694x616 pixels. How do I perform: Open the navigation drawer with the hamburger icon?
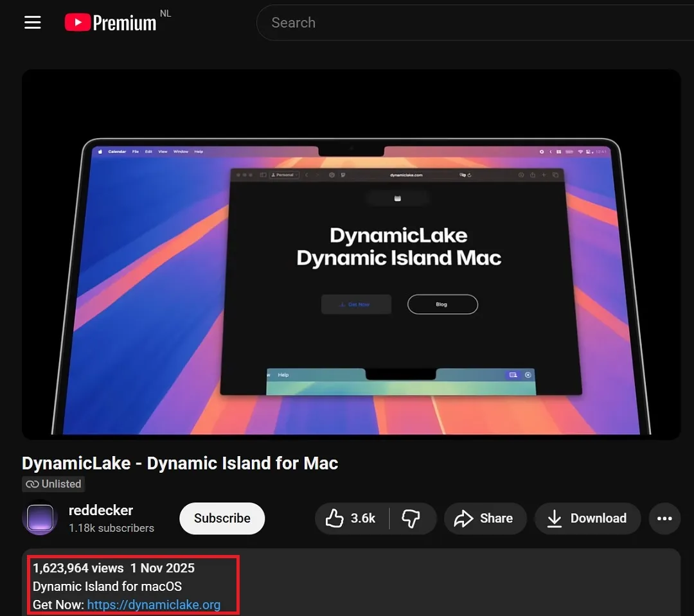[x=32, y=22]
